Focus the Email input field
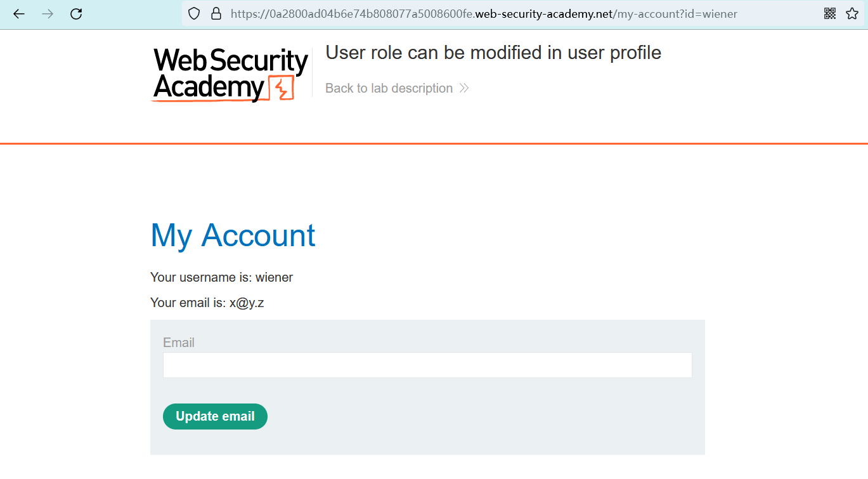The image size is (868, 479). tap(427, 365)
